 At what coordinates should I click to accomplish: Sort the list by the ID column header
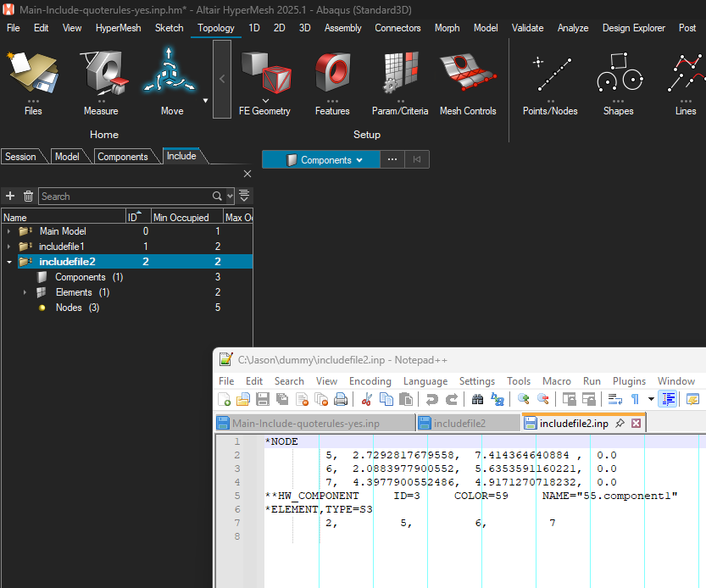click(136, 217)
